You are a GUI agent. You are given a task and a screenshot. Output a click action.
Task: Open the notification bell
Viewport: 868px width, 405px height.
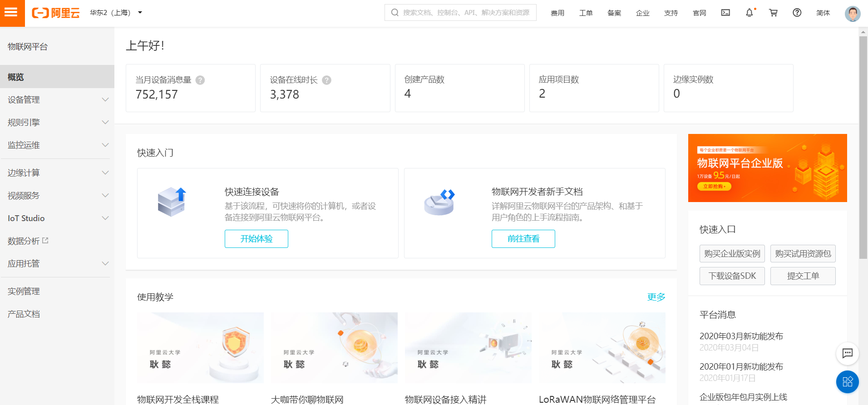[750, 13]
